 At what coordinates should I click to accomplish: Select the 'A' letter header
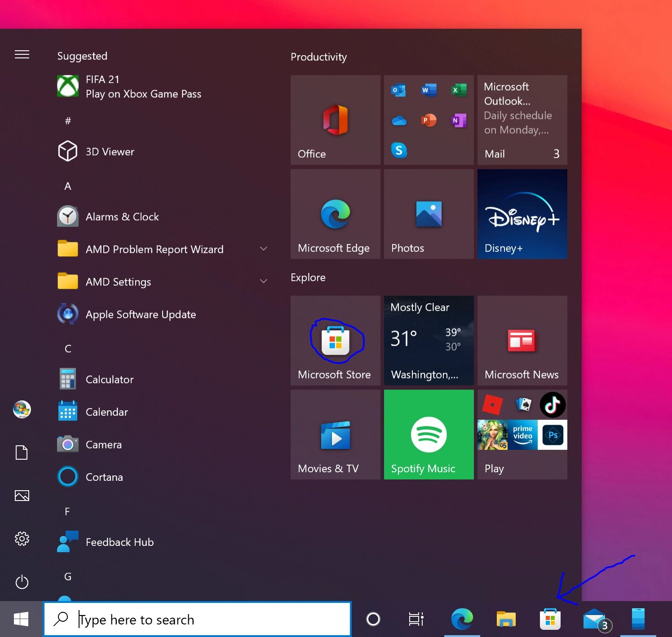[68, 186]
